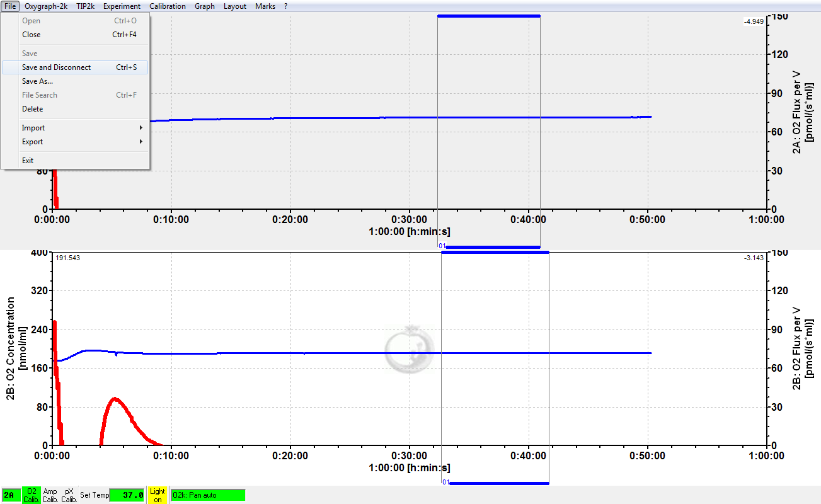Choose Close in the File menu
Viewport: 821px width, 504px height.
click(75, 35)
